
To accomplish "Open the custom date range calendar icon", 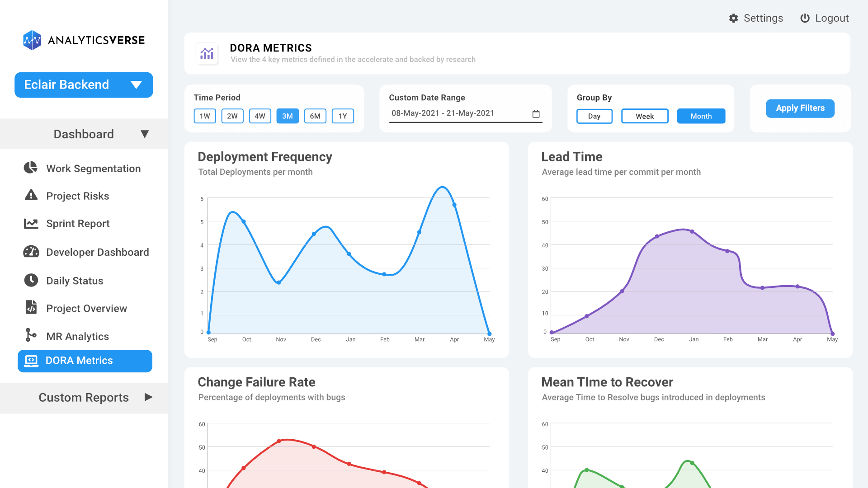I will [536, 114].
